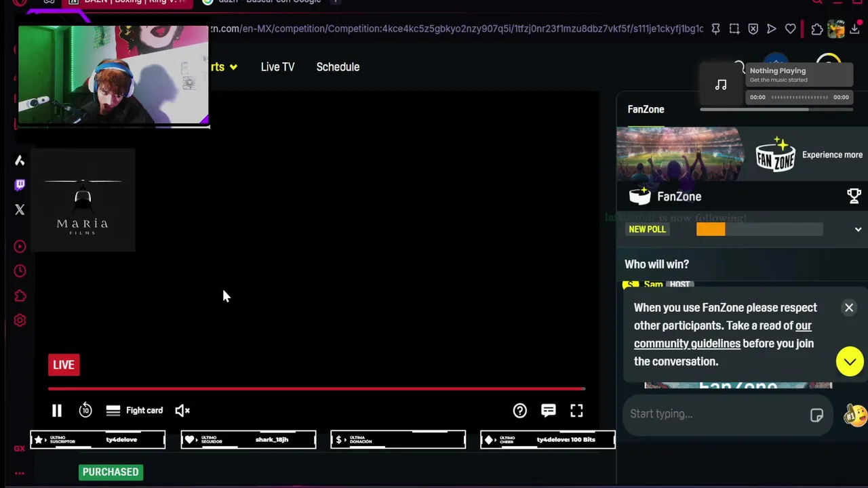The width and height of the screenshot is (868, 488).
Task: Open the send flow arrow icon
Action: 772,29
